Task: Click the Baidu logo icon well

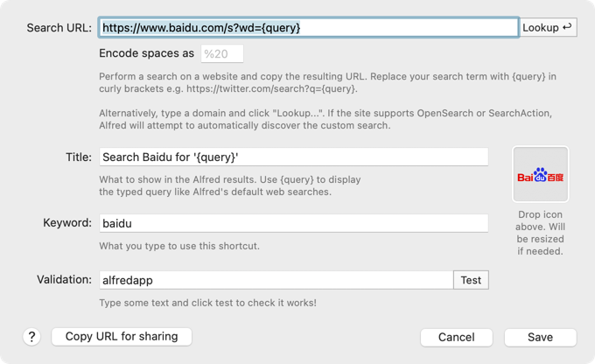Action: 540,175
